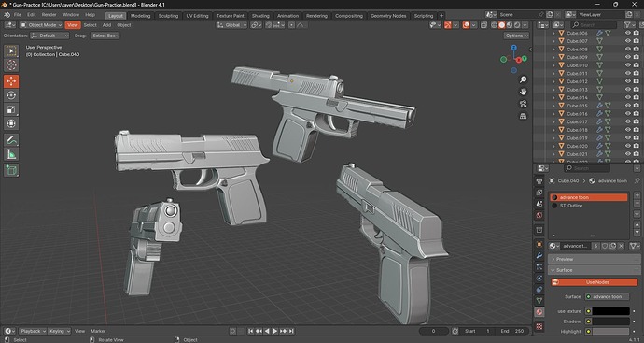Viewport: 644px width, 343px height.
Task: Toggle X-ray mode in viewport header
Action: (x=483, y=25)
